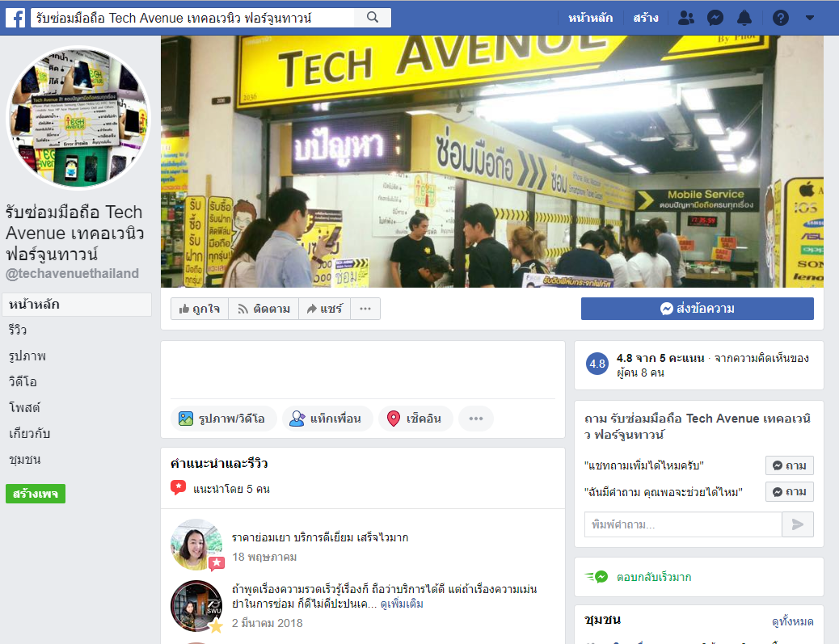Share the page with แชร์ button
The image size is (839, 644).
(325, 309)
